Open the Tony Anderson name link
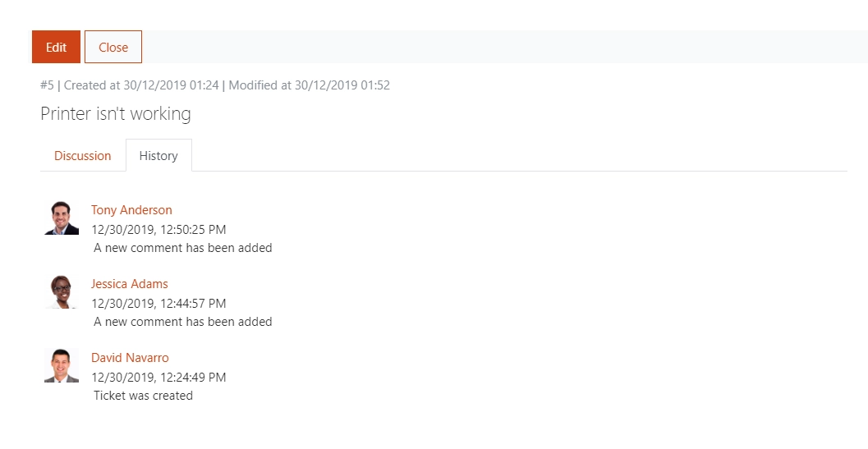This screenshot has height=449, width=868. [131, 210]
